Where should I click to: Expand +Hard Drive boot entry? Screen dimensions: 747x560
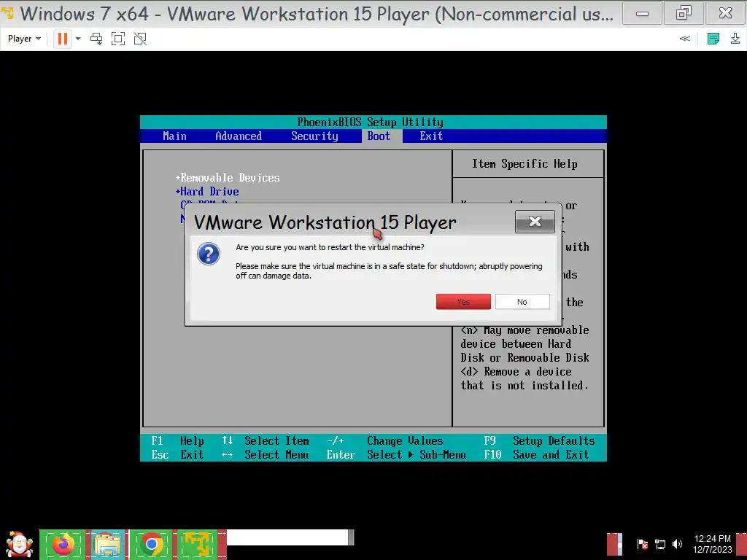tap(207, 192)
